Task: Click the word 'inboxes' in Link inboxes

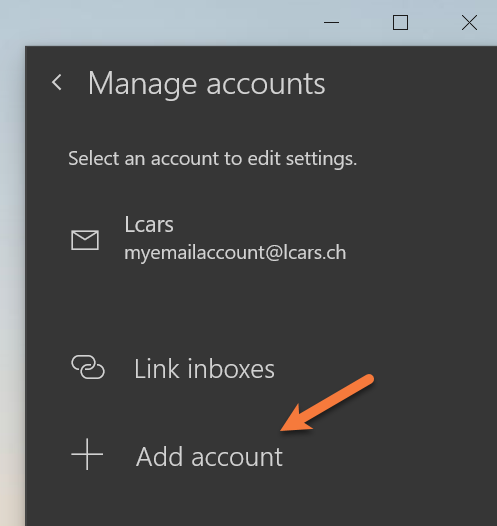Action: (x=231, y=369)
